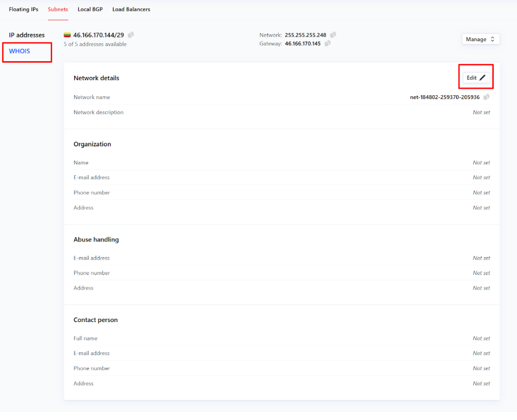Click the Network description Not set value
Screen dimensions: 517x420
point(481,113)
